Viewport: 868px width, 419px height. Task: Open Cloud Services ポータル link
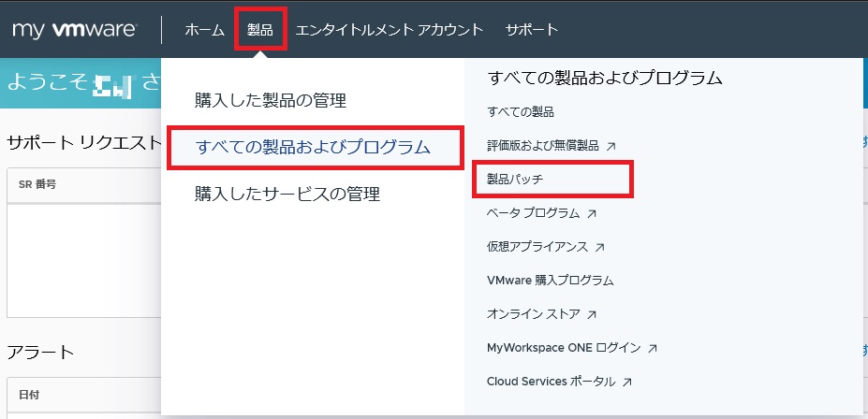(x=552, y=382)
